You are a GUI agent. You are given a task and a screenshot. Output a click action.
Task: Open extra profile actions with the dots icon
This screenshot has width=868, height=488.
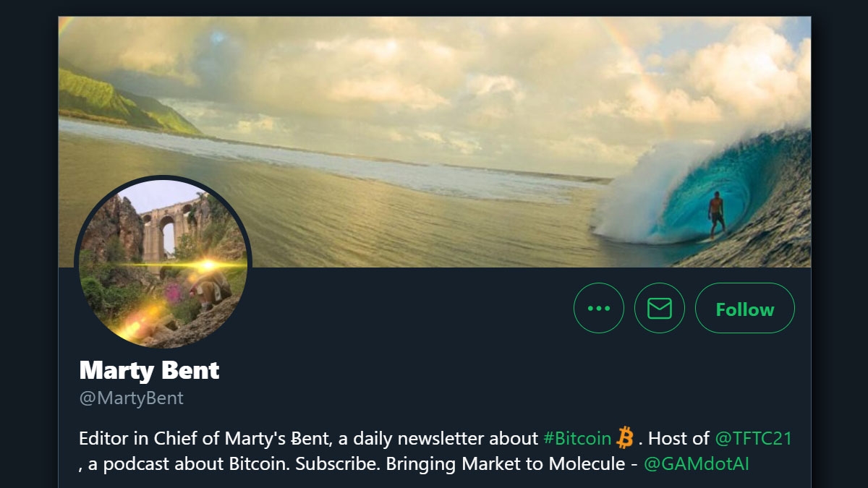coord(599,308)
